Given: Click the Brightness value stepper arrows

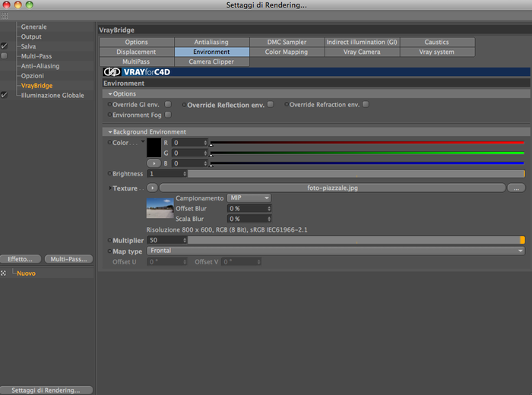Looking at the screenshot, I should 185,174.
